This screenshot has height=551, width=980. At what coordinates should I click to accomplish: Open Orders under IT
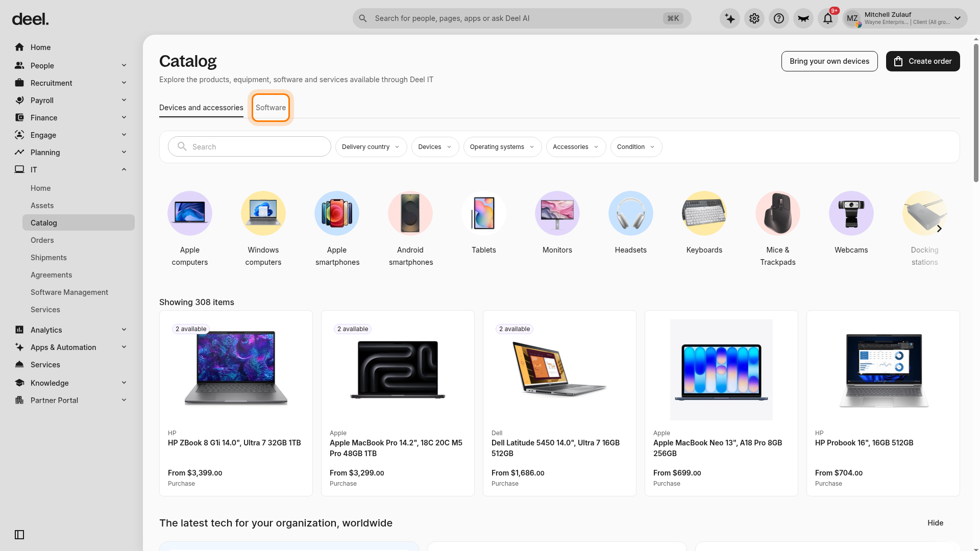[x=42, y=240]
